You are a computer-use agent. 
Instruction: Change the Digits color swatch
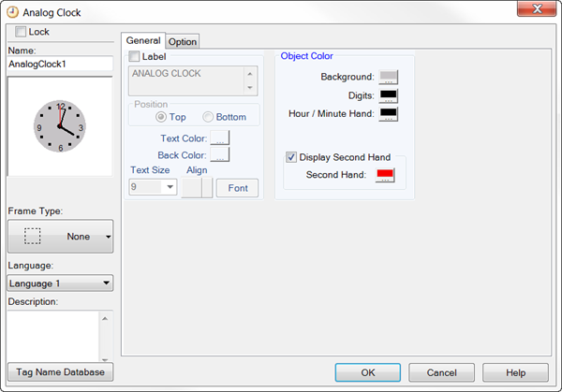[388, 95]
